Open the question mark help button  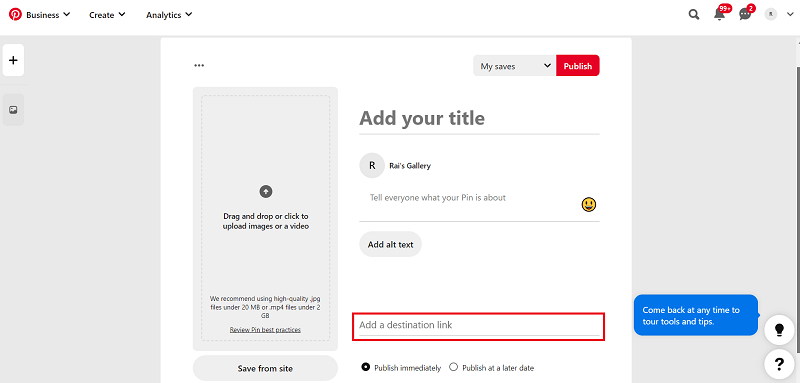[779, 364]
